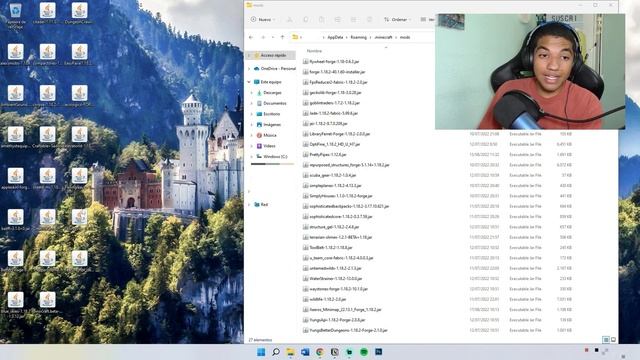This screenshot has height=360, width=640.
Task: Click the Cut scissors icon in toolbar
Action: 290,20
